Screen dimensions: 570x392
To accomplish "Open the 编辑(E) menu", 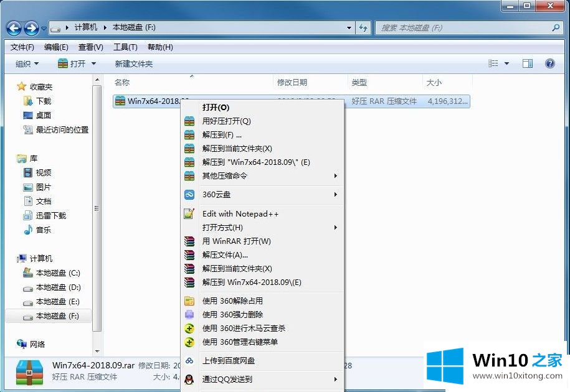I will coord(56,47).
